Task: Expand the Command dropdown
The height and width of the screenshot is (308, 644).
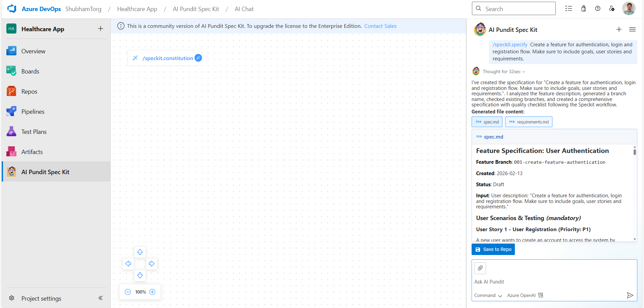Action: [x=488, y=295]
